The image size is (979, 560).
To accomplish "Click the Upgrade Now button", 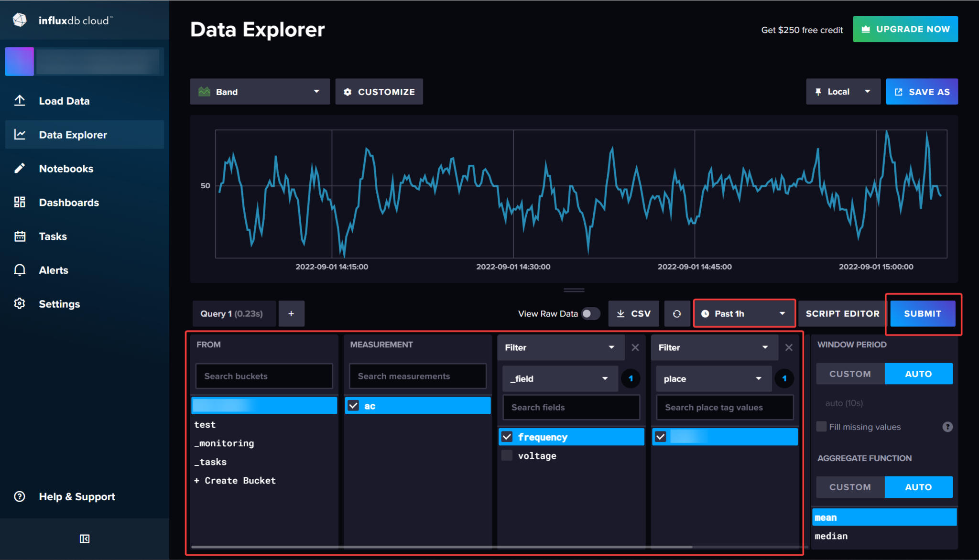I will 905,29.
